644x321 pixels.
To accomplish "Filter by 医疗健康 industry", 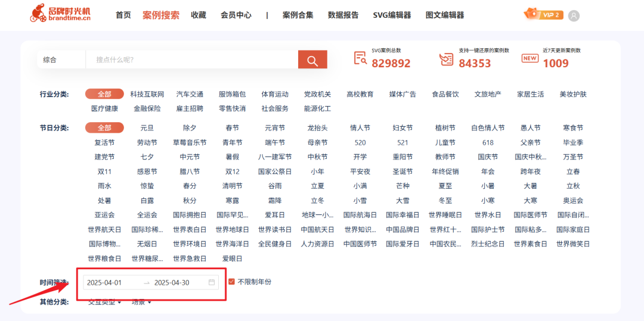I will click(x=104, y=108).
